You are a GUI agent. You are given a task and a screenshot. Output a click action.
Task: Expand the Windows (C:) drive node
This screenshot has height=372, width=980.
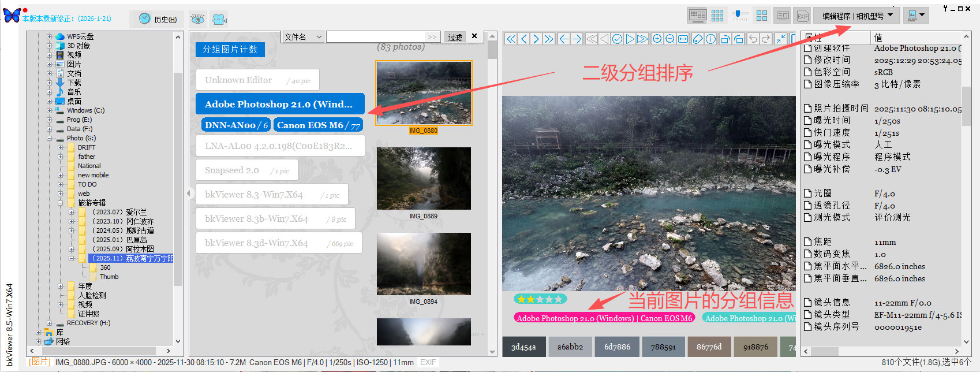click(x=50, y=110)
